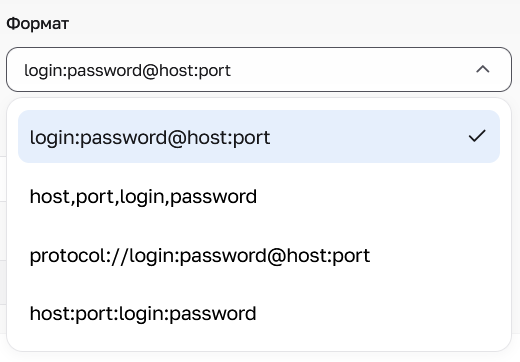Choose the colon-separated host:port:login:password entry
This screenshot has height=362, width=520.
pos(259,313)
